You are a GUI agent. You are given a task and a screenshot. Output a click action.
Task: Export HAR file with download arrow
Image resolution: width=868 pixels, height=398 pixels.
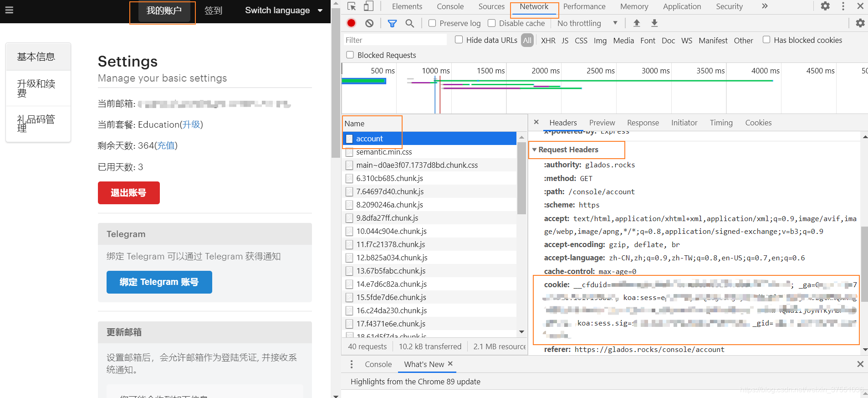pos(654,23)
